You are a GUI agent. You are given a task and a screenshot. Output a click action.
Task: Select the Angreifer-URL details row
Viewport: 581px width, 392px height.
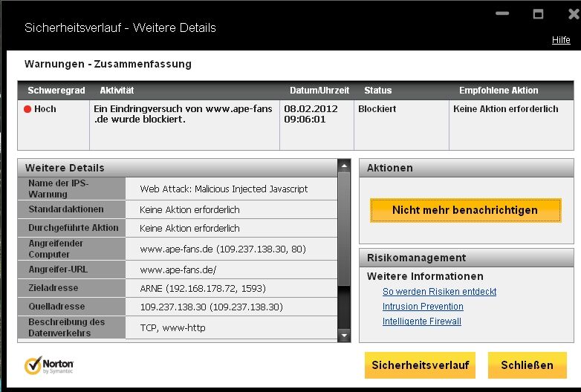click(177, 269)
